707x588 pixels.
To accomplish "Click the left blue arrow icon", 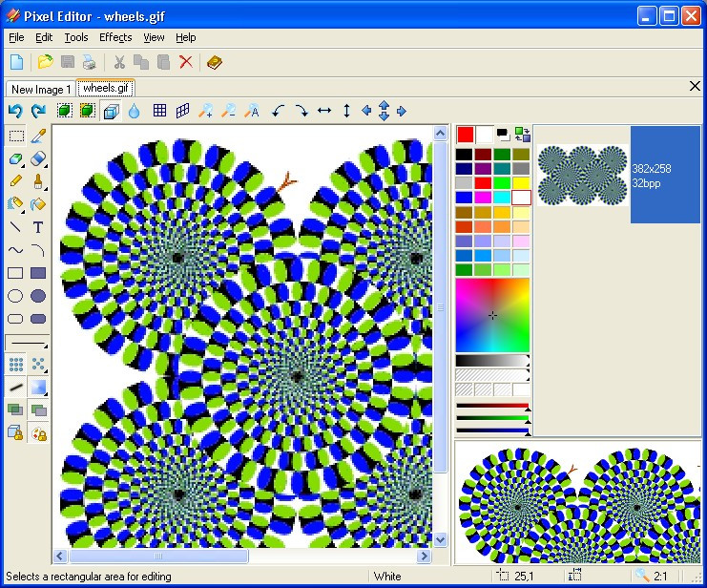I will (x=366, y=111).
